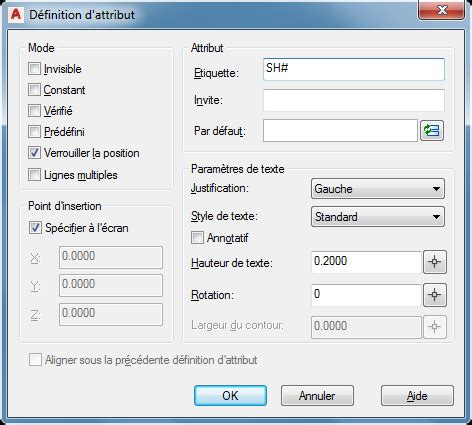
Task: Click into the Invite text field
Action: 354,100
